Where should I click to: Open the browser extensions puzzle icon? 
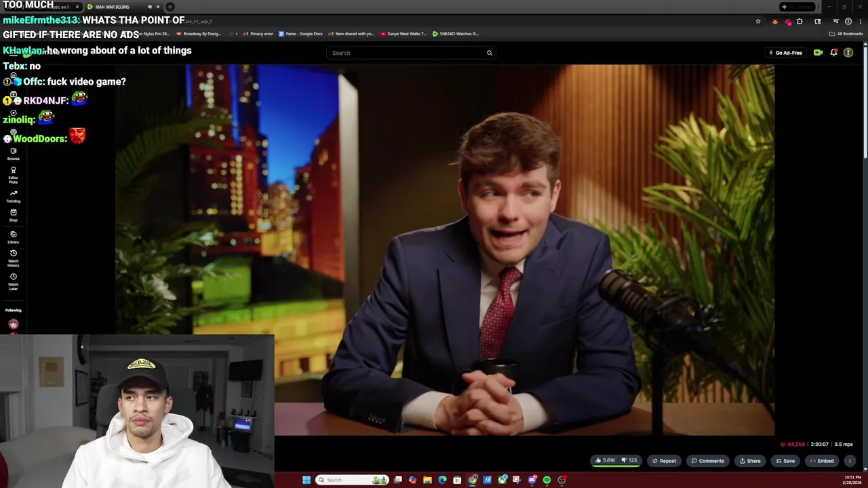800,22
